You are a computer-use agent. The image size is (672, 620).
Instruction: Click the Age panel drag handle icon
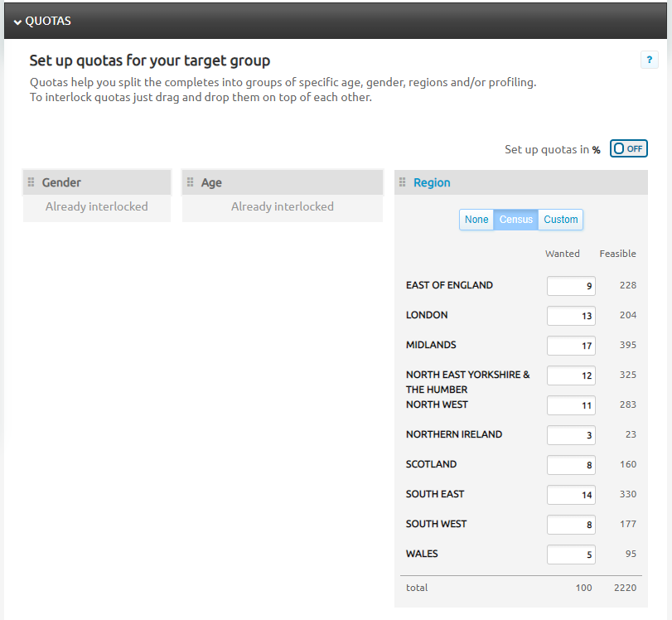click(x=191, y=182)
